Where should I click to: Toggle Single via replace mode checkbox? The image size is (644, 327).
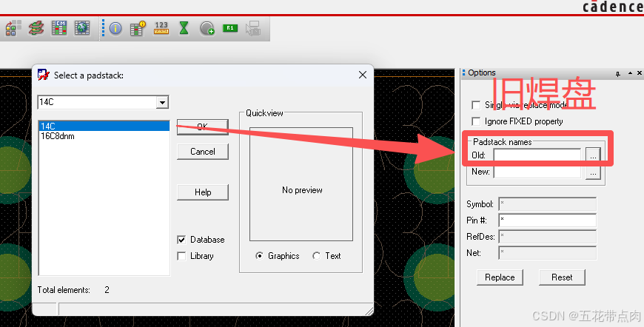pyautogui.click(x=476, y=105)
